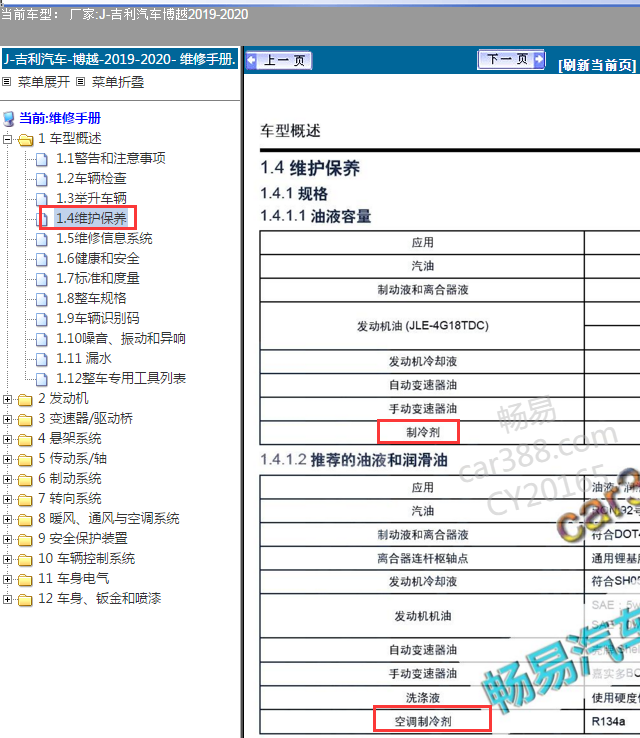Click the 发动机油 (JLE-4G18TDC) cell
640x738 pixels.
click(422, 326)
